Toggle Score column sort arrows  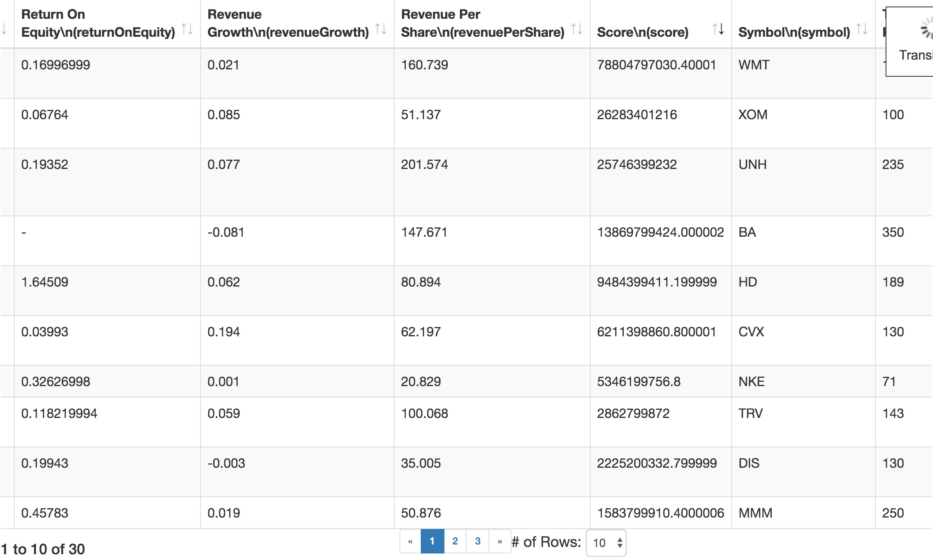point(718,29)
